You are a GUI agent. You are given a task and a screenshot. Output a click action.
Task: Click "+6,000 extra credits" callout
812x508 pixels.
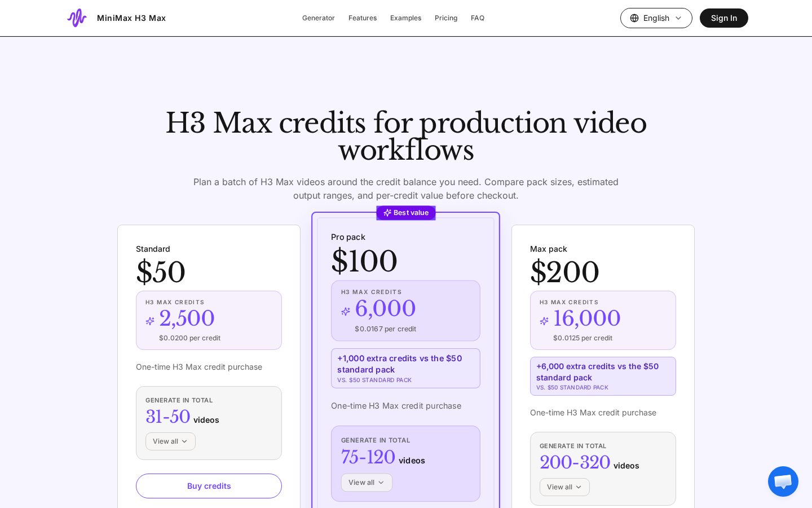point(603,376)
